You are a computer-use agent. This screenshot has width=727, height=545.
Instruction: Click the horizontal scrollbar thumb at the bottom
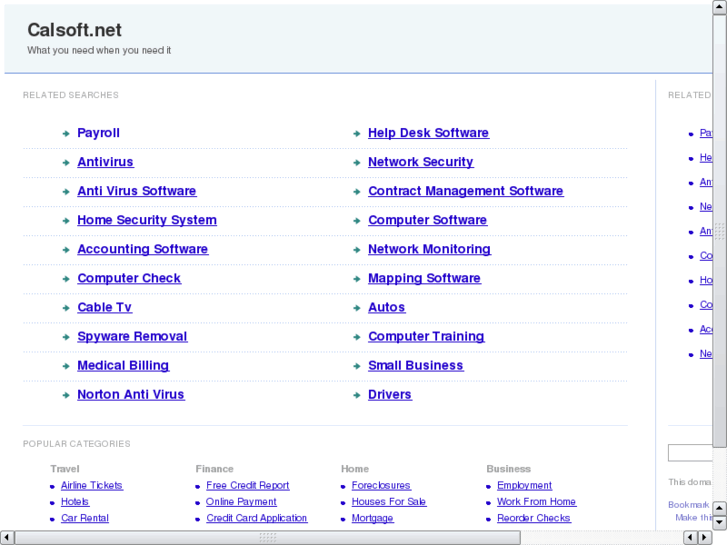click(267, 537)
